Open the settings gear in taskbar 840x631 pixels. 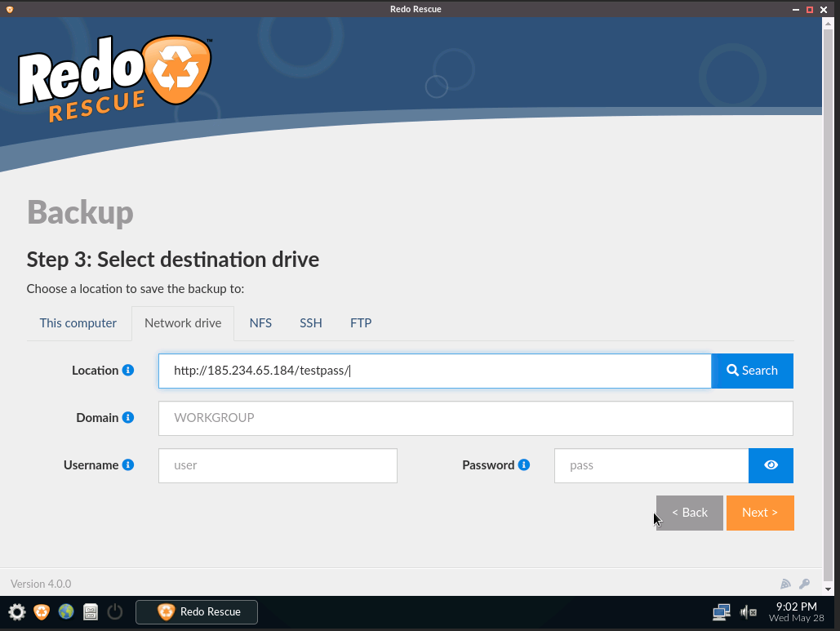tap(16, 611)
